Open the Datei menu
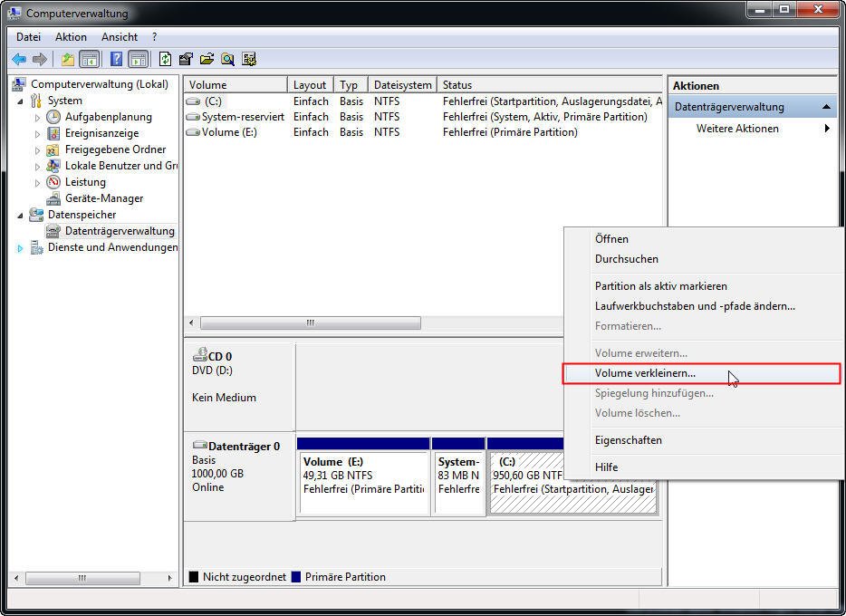 point(29,37)
